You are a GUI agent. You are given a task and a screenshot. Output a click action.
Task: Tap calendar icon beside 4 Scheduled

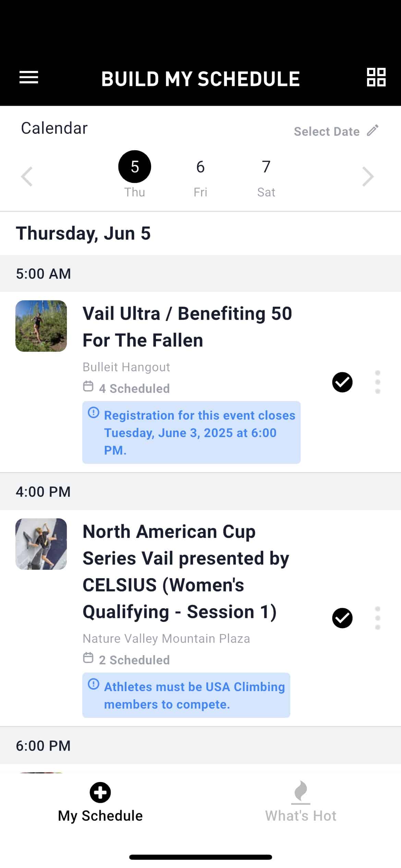point(88,386)
